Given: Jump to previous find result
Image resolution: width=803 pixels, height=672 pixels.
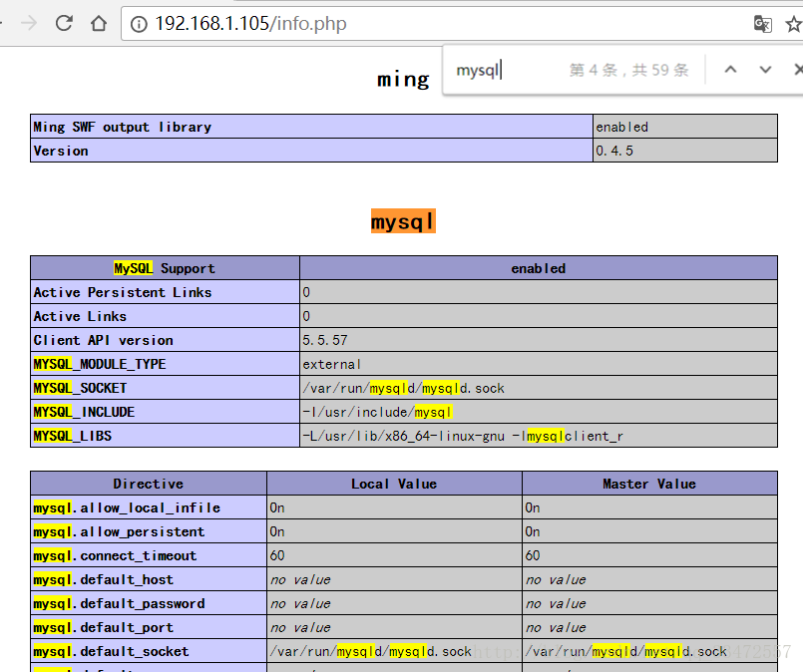Looking at the screenshot, I should tap(731, 70).
